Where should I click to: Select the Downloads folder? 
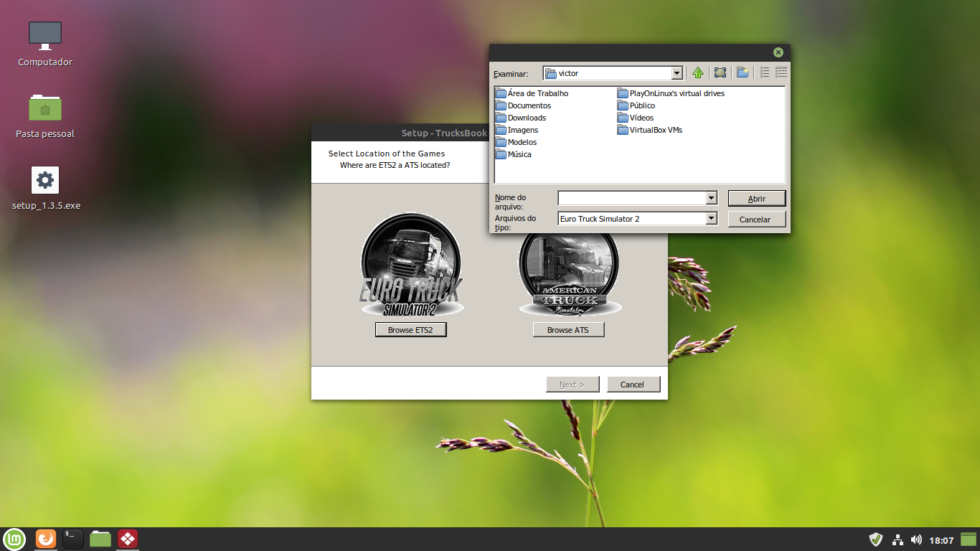tap(521, 118)
